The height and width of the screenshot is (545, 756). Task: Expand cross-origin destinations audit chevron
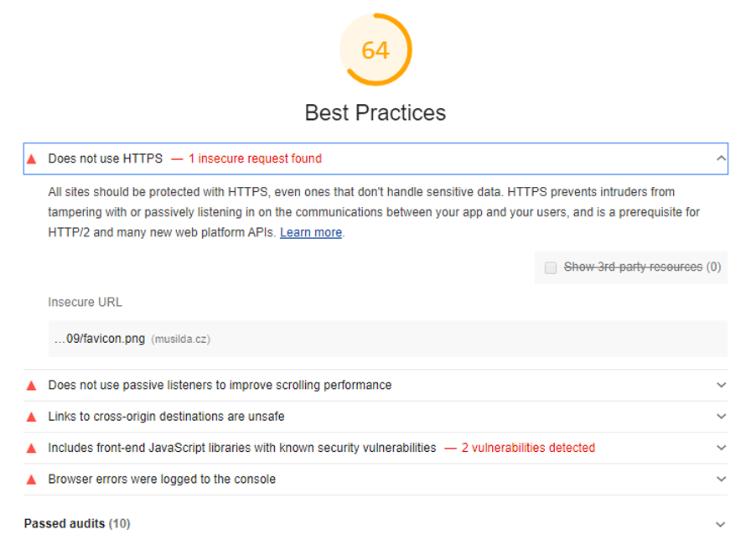click(x=721, y=416)
